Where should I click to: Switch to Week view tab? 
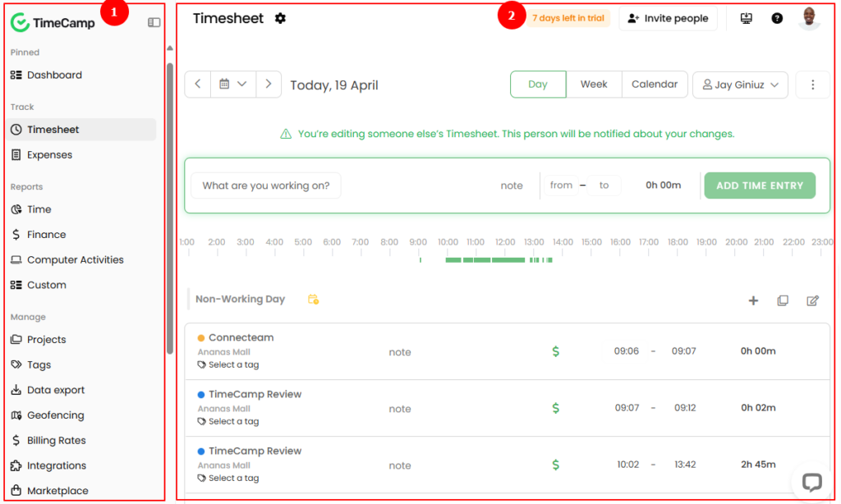pos(594,85)
